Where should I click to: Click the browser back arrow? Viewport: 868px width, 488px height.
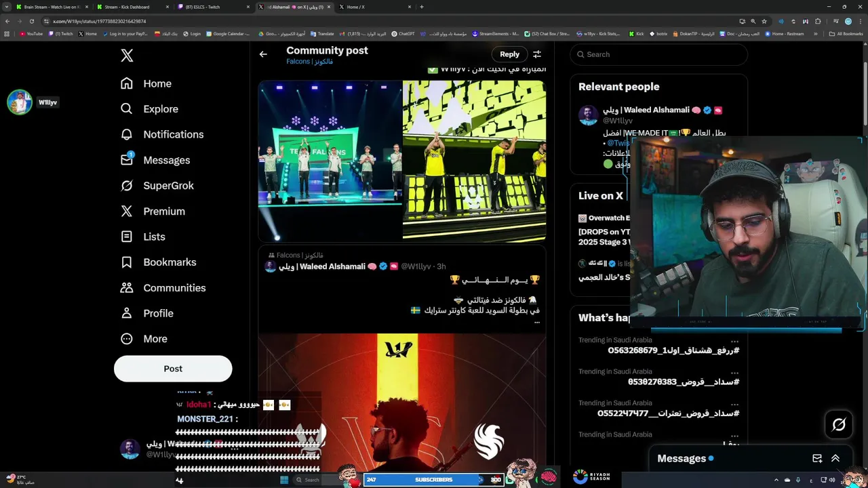click(x=8, y=21)
